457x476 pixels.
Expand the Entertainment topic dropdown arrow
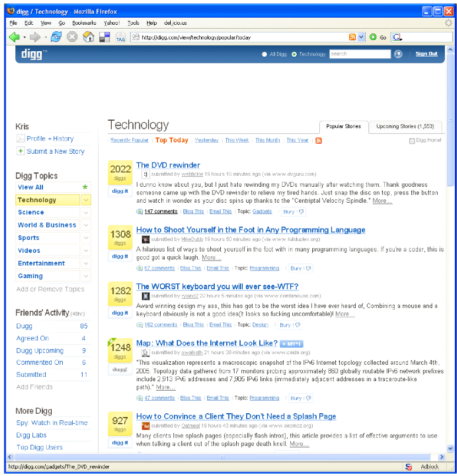pyautogui.click(x=86, y=263)
